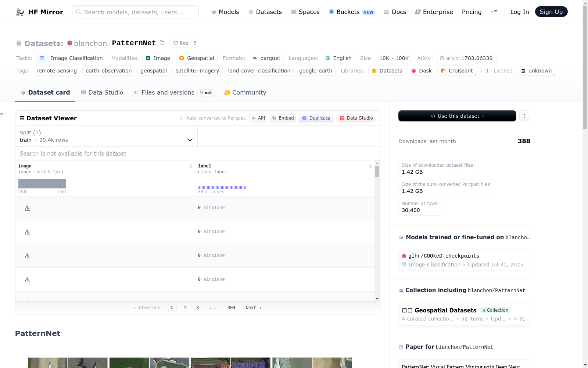Select the Dataset card tab

point(45,92)
